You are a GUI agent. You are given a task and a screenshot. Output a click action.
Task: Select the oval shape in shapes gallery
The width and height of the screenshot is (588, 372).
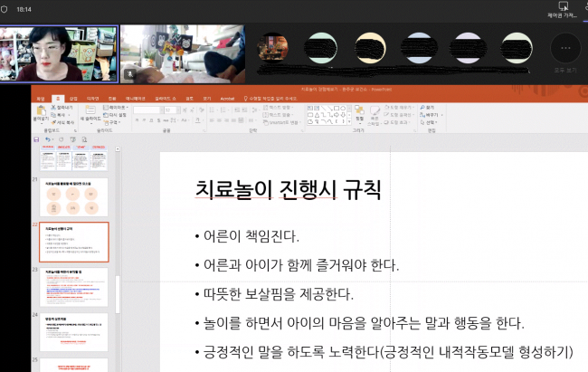point(343,108)
